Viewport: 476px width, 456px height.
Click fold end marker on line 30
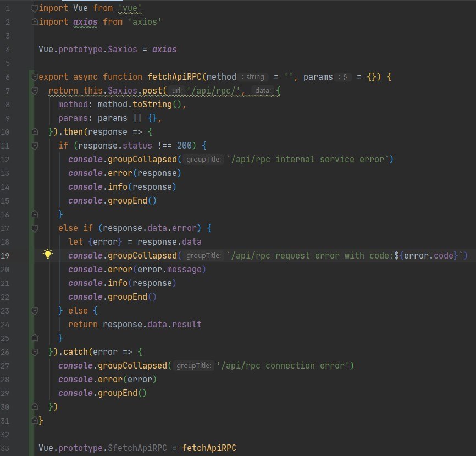click(x=35, y=407)
